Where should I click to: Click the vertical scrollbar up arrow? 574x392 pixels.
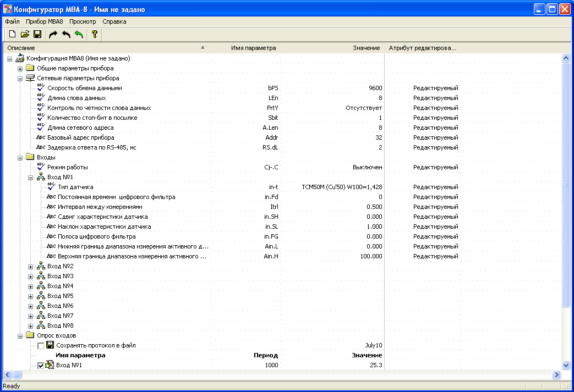(566, 58)
